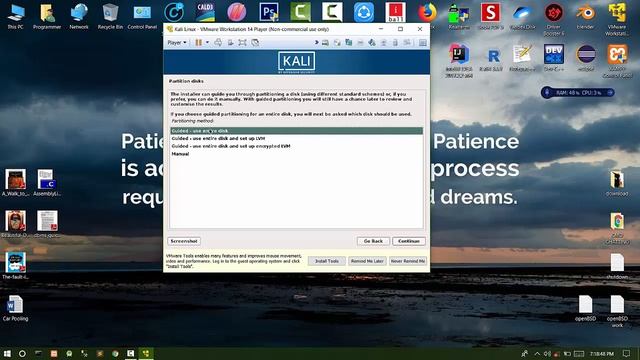Open the iBall desktop shortcut
The width and height of the screenshot is (640, 360).
pos(395,12)
